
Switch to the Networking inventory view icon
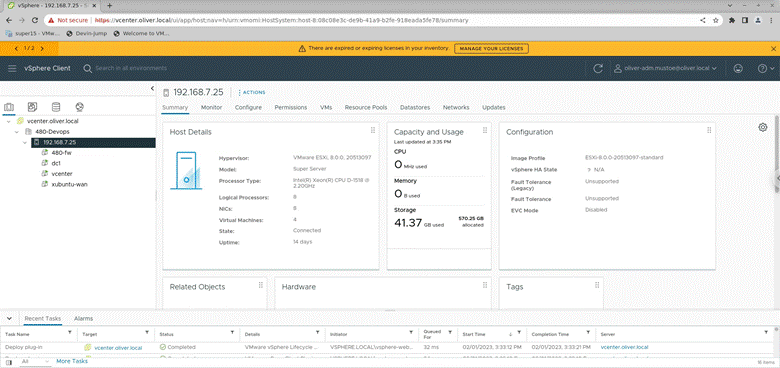click(79, 107)
